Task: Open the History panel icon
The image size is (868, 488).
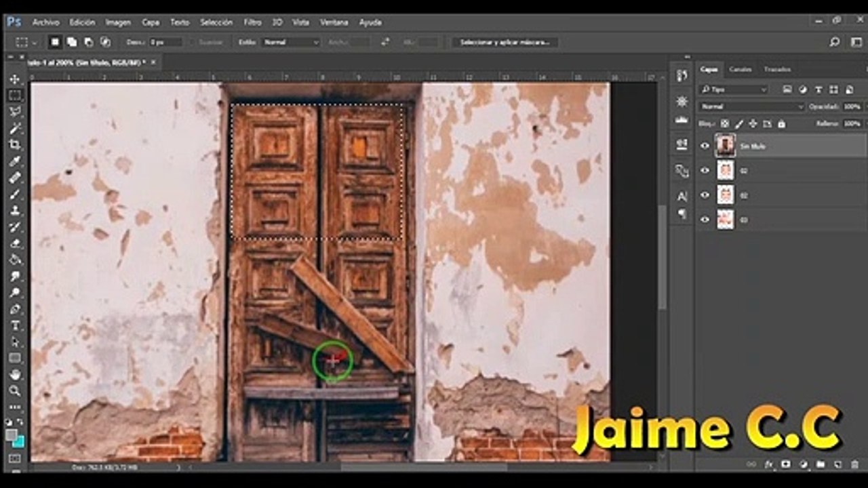Action: click(682, 76)
